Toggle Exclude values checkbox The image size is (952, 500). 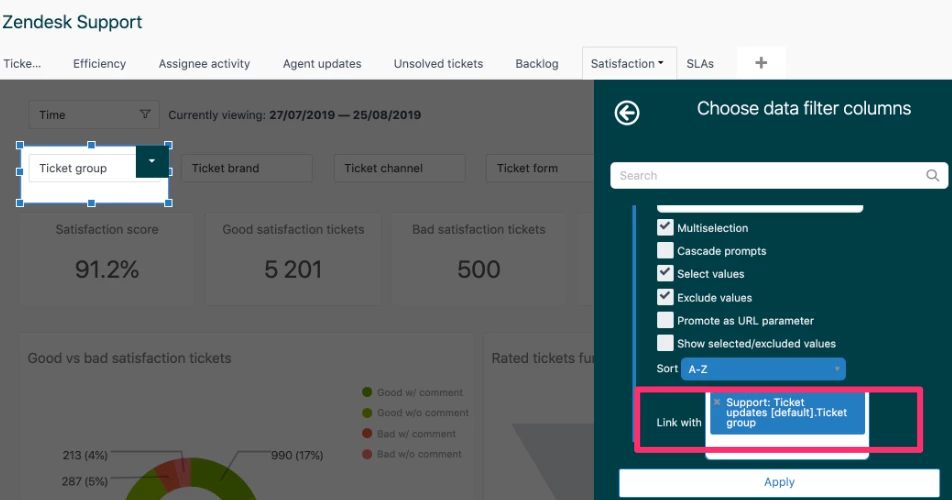[665, 297]
